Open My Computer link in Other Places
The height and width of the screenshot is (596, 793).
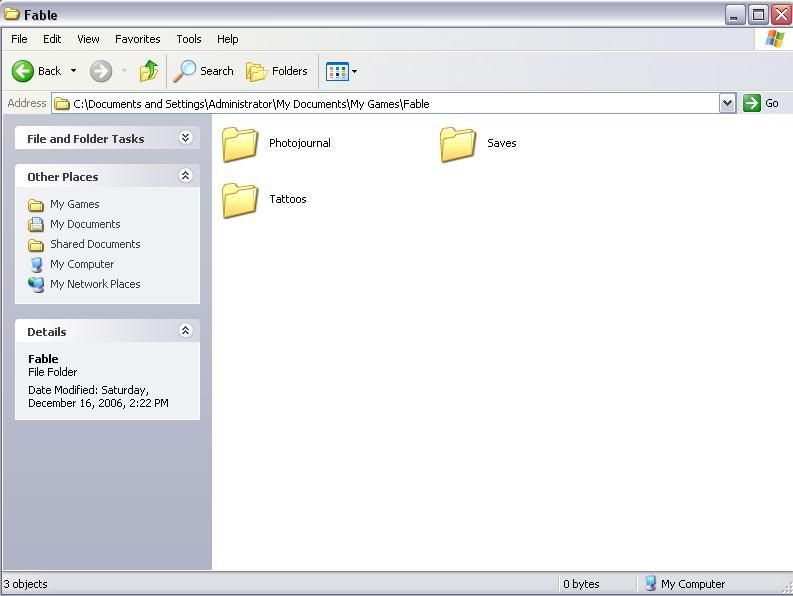coord(82,264)
